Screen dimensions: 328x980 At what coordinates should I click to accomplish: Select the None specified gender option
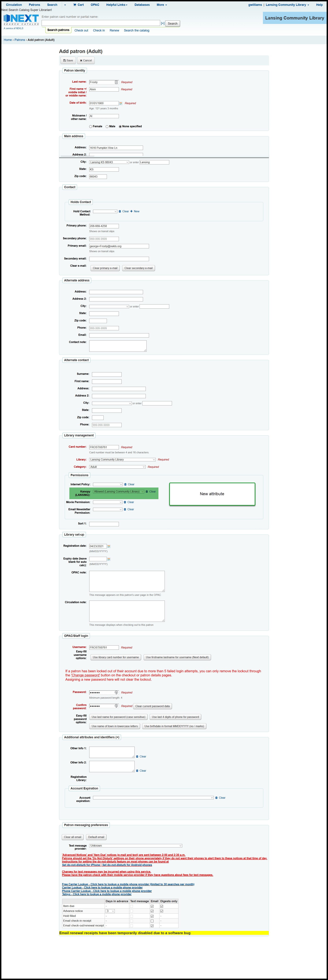[x=120, y=127]
